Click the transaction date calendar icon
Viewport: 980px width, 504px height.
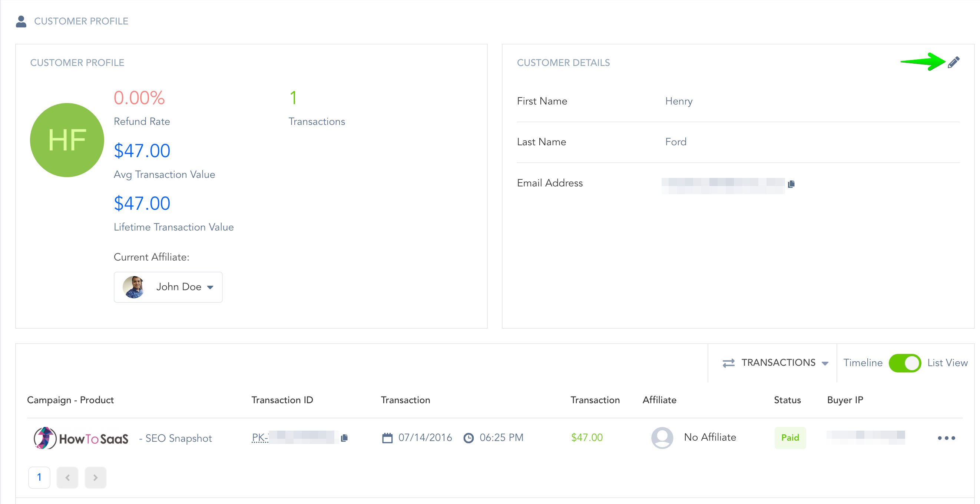387,438
